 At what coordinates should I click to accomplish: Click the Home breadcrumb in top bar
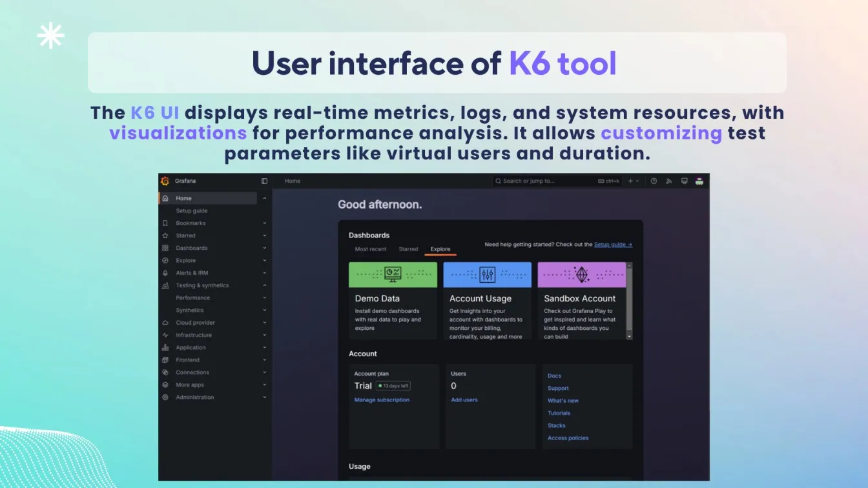[293, 181]
